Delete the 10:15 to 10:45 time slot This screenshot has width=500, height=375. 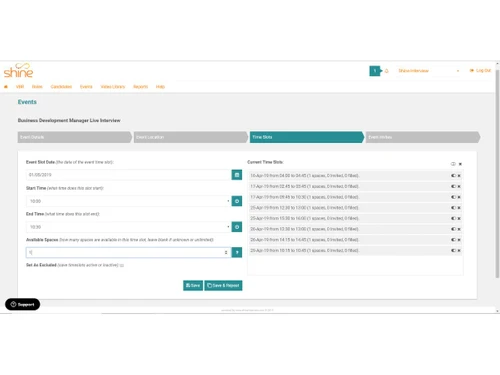459,250
